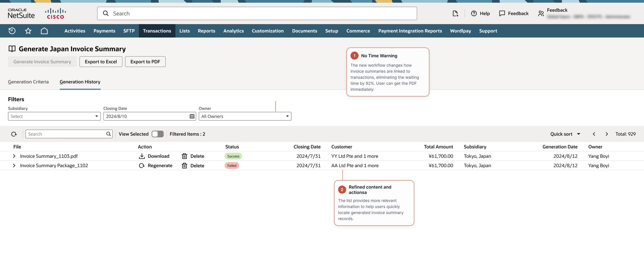
Task: Open the Help link
Action: 480,13
